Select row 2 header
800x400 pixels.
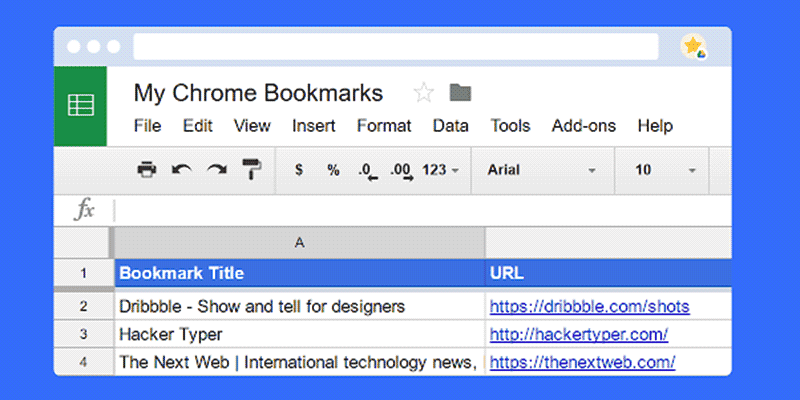click(84, 306)
